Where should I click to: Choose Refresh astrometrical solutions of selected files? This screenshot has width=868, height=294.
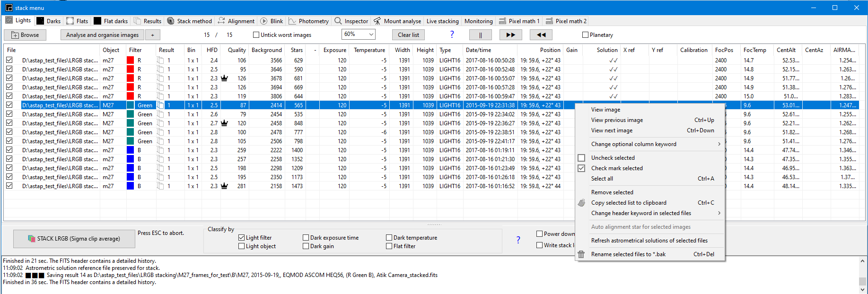(650, 241)
